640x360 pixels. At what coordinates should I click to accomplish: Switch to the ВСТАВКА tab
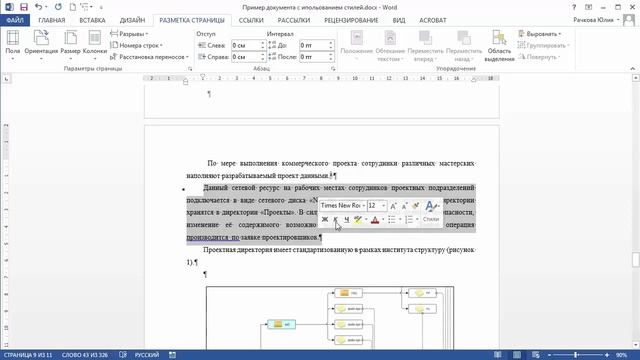pos(92,20)
